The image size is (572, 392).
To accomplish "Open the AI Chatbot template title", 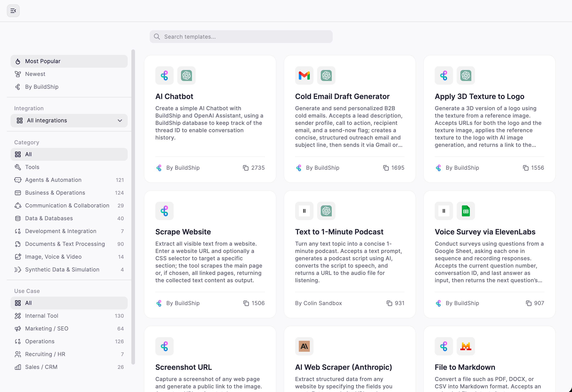I will [x=174, y=97].
